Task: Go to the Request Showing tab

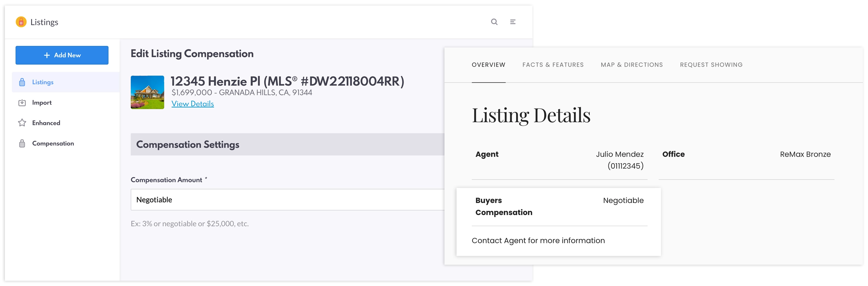Action: click(x=711, y=65)
